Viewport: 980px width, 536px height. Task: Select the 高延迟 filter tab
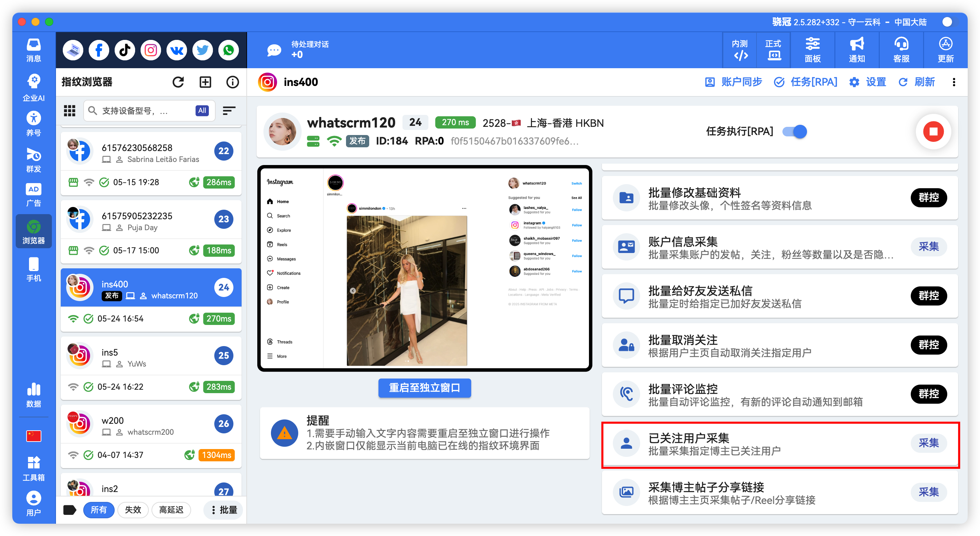[x=171, y=510]
